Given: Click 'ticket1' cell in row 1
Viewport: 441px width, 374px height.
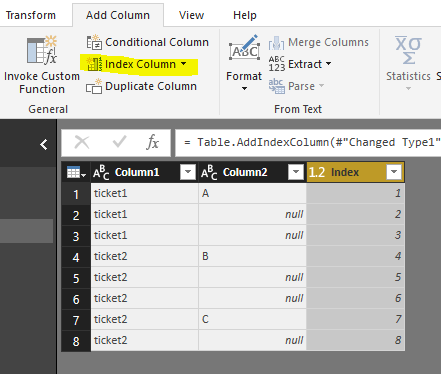Looking at the screenshot, I should (144, 193).
